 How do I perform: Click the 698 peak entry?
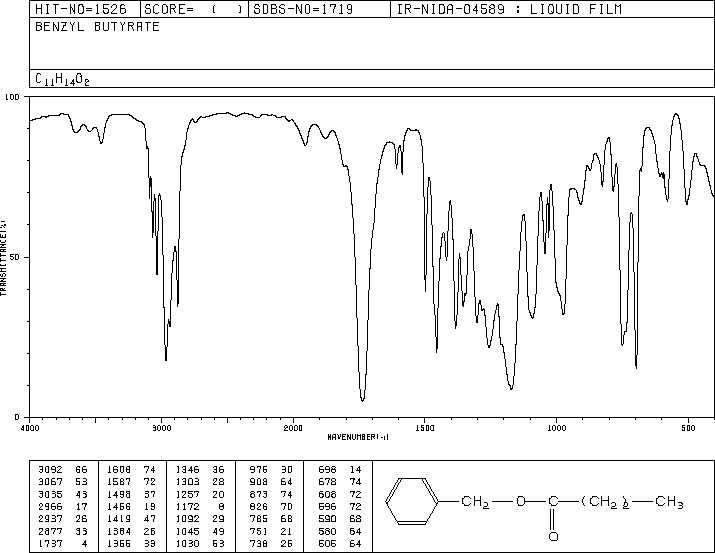tap(340, 469)
